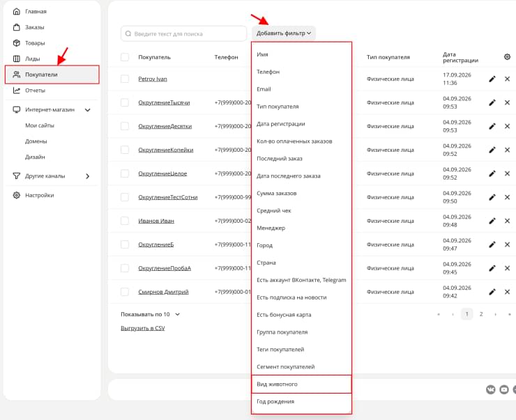Delete ОкруглениеТестСотни with X icon
516x420 pixels.
[x=507, y=197]
